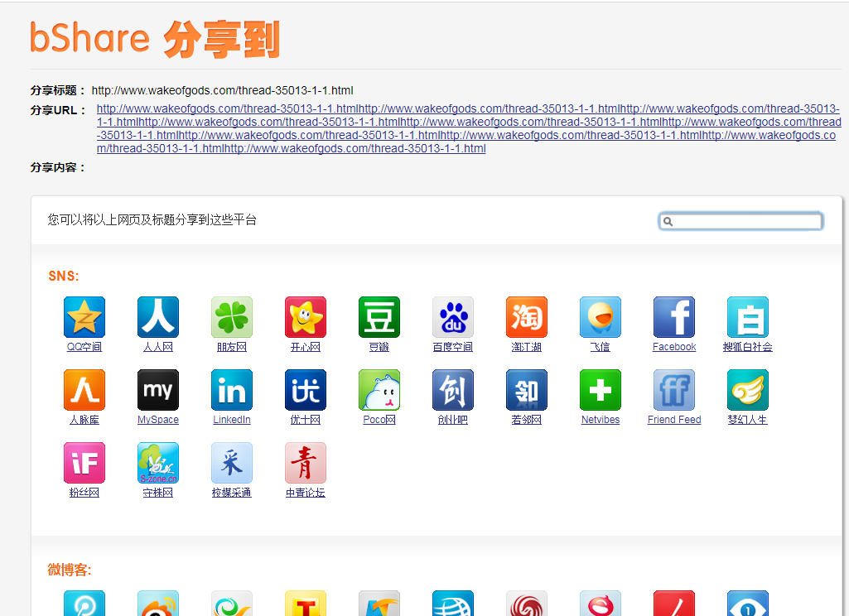
Task: Open the 'Friend Feed' text link
Action: (x=674, y=420)
